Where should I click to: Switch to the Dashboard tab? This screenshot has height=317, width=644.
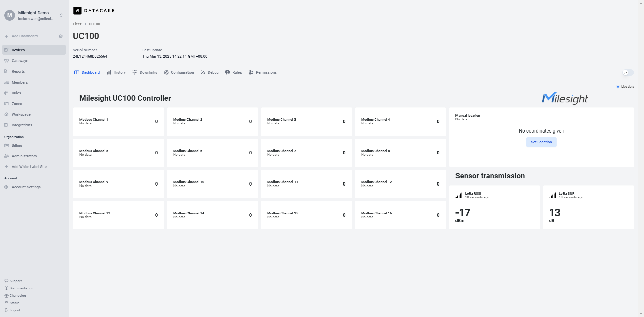(87, 72)
